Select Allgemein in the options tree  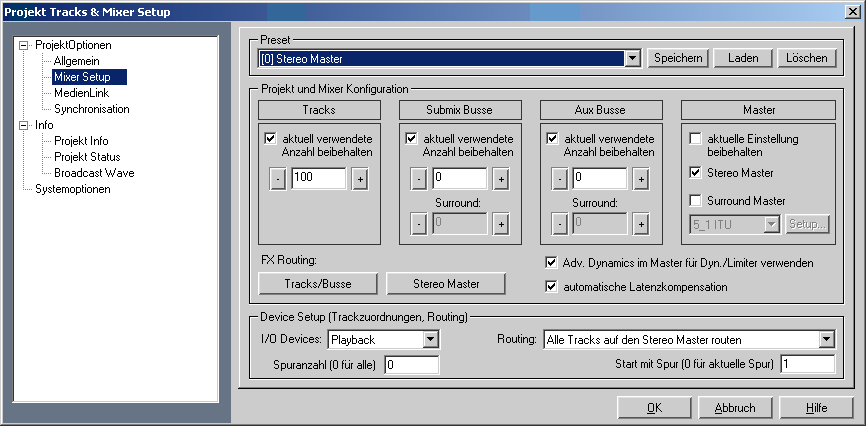tap(76, 61)
